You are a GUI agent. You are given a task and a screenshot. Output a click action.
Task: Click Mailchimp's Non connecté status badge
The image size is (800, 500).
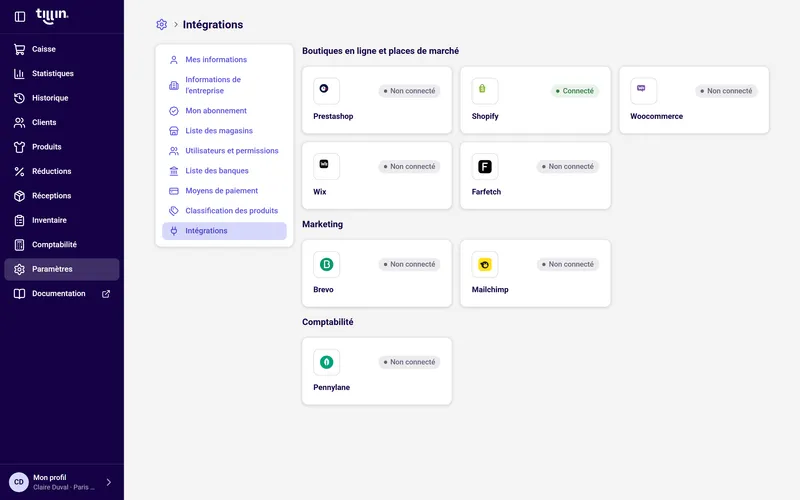point(568,264)
